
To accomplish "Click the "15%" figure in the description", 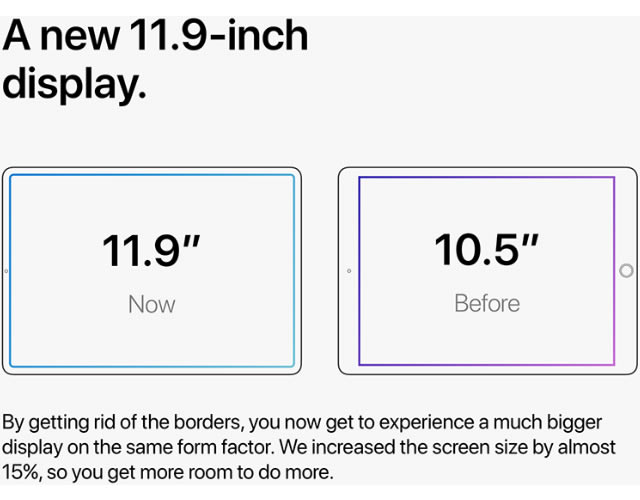I will (x=21, y=471).
